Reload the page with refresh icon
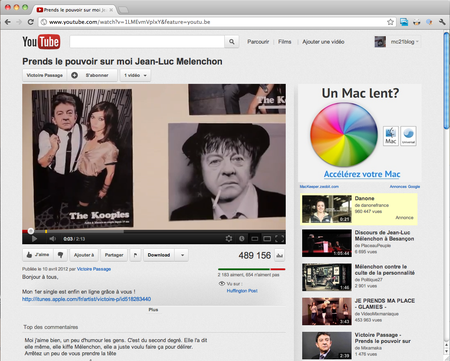Image resolution: width=450 pixels, height=361 pixels. coord(31,22)
